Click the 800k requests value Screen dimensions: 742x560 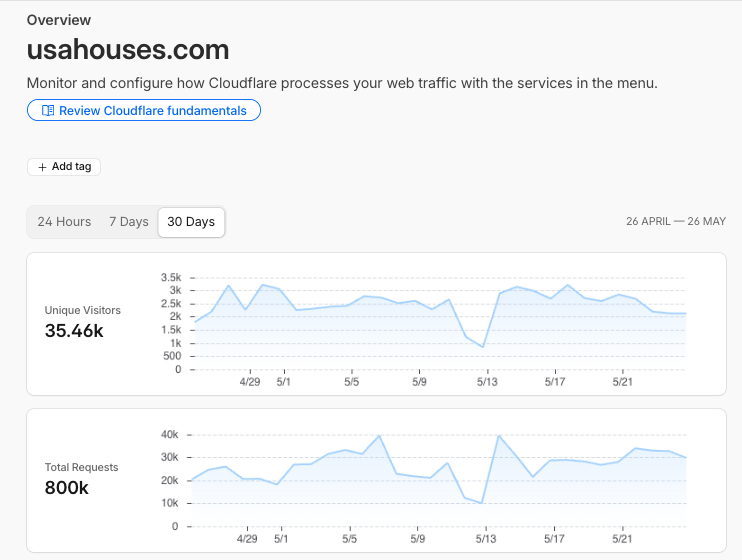pyautogui.click(x=66, y=488)
